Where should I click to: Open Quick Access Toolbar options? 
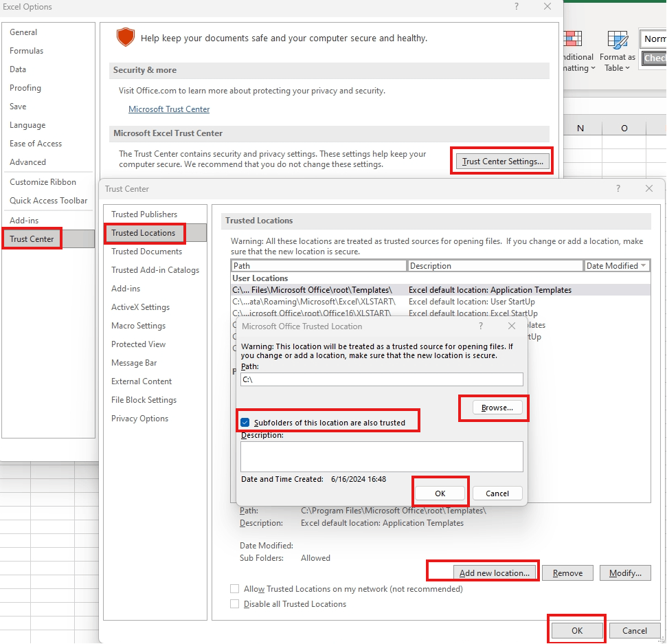49,201
